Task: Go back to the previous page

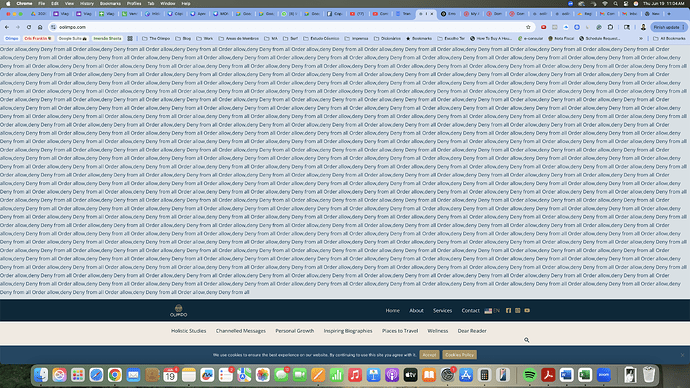Action: pyautogui.click(x=7, y=27)
